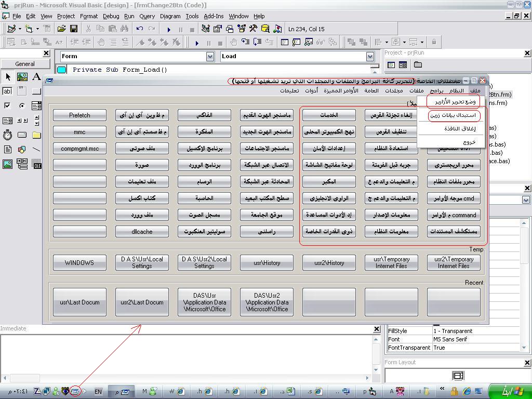The image size is (532, 399).
Task: Click the الخدمات button
Action: click(329, 115)
